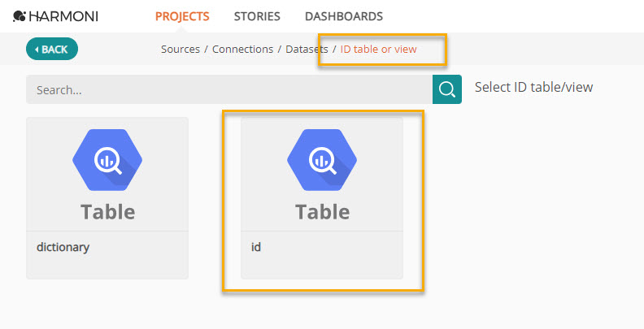This screenshot has width=644, height=329.
Task: Return to Datasets breadcrumb step
Action: 307,50
